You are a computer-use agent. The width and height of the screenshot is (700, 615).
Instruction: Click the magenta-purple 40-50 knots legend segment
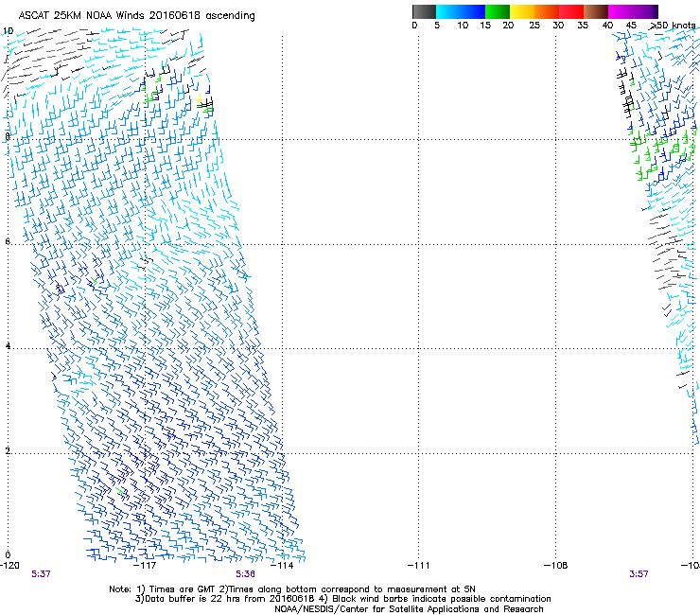click(x=633, y=11)
